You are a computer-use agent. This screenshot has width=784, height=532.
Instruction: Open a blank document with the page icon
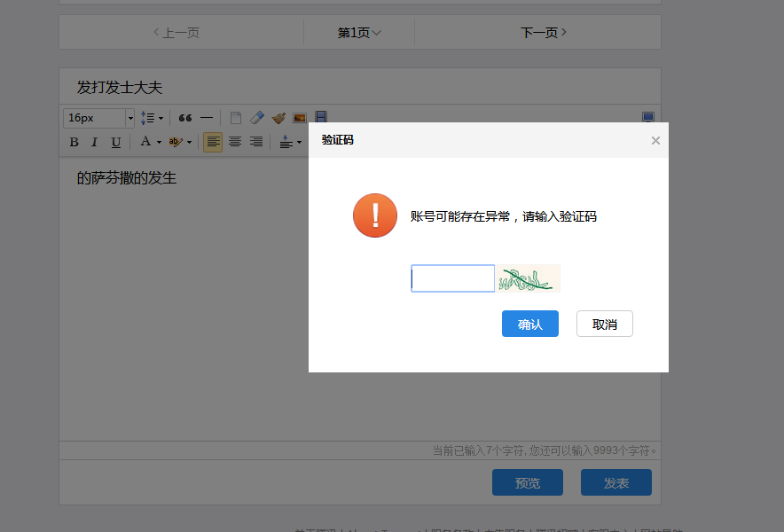pyautogui.click(x=236, y=116)
